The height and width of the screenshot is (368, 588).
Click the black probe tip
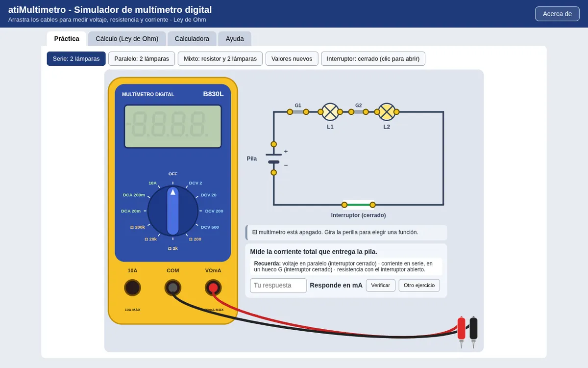[473, 344]
